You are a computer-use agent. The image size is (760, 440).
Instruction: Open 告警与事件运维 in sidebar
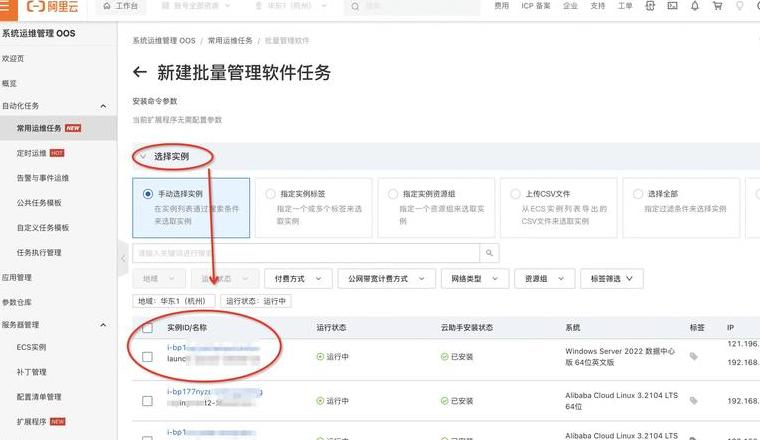tap(43, 178)
